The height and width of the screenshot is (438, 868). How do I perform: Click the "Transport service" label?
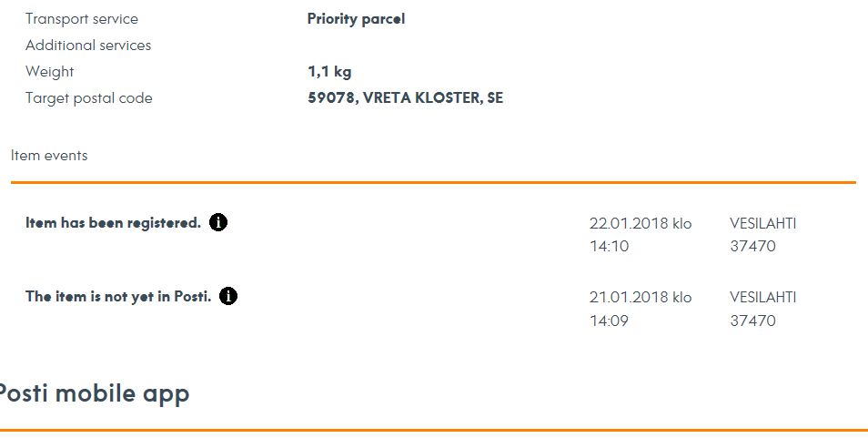click(82, 19)
